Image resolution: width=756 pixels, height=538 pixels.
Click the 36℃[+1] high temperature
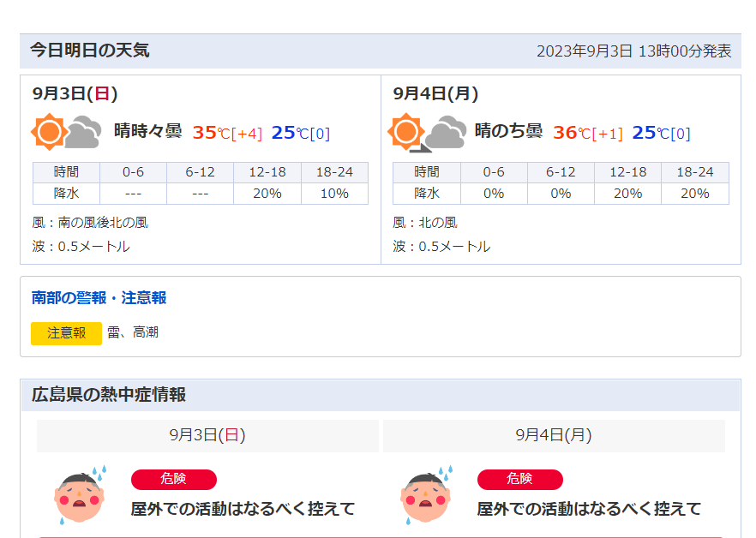pyautogui.click(x=588, y=133)
